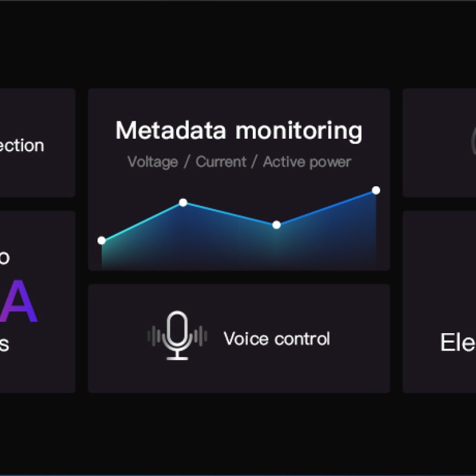The height and width of the screenshot is (476, 476).
Task: Click the truncated 's' text below purple A
Action: pyautogui.click(x=5, y=344)
